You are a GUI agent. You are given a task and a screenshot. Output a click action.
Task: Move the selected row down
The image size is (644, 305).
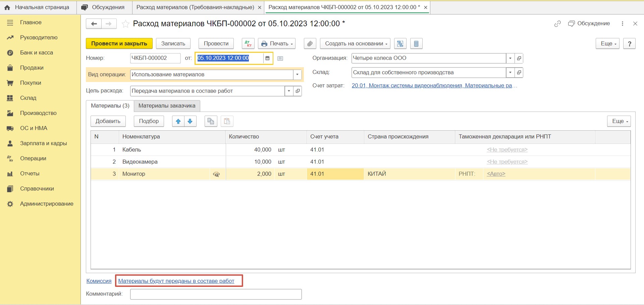coord(190,121)
